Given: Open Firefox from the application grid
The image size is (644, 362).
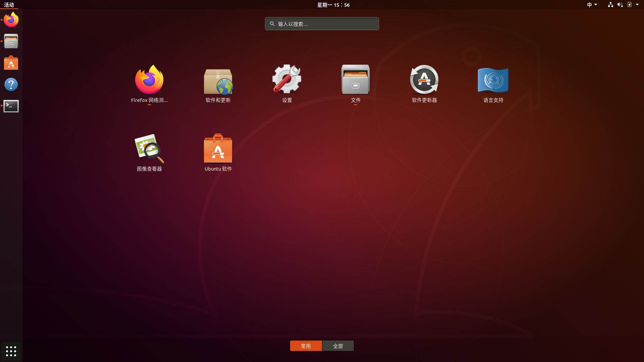Looking at the screenshot, I should pos(149,79).
